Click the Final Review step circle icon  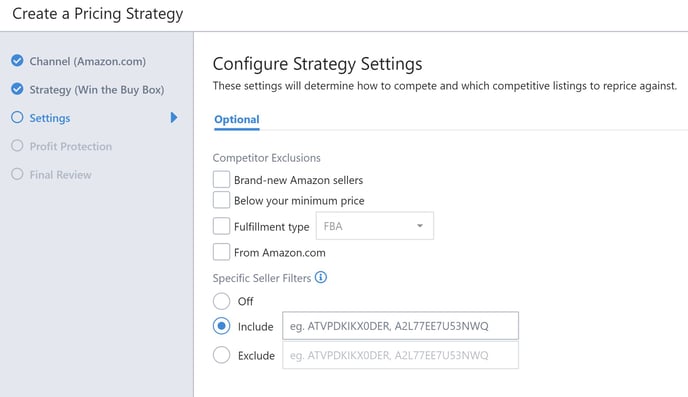[x=17, y=174]
